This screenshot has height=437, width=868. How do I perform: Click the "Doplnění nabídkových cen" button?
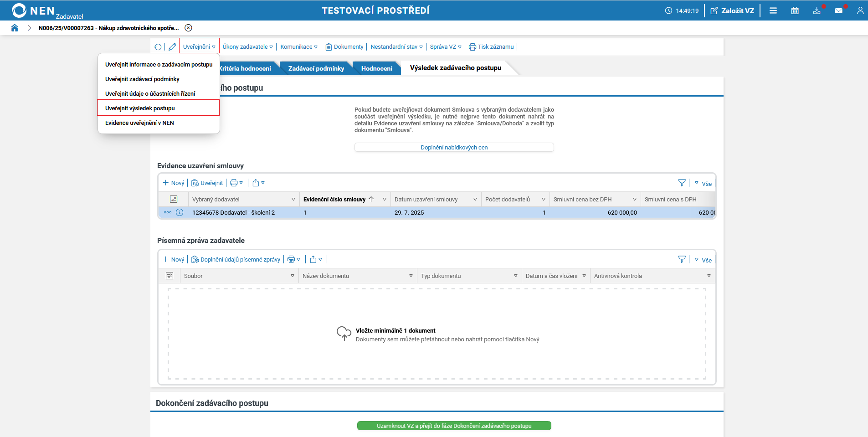(454, 147)
